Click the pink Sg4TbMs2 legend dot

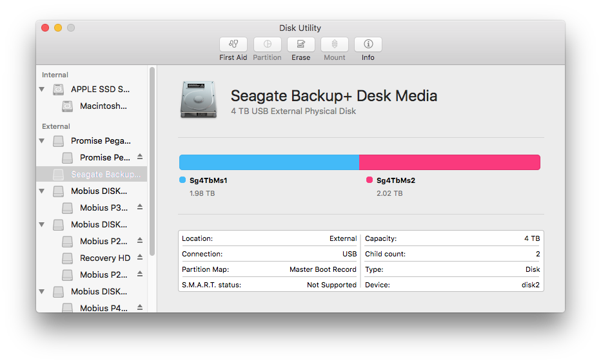click(369, 180)
